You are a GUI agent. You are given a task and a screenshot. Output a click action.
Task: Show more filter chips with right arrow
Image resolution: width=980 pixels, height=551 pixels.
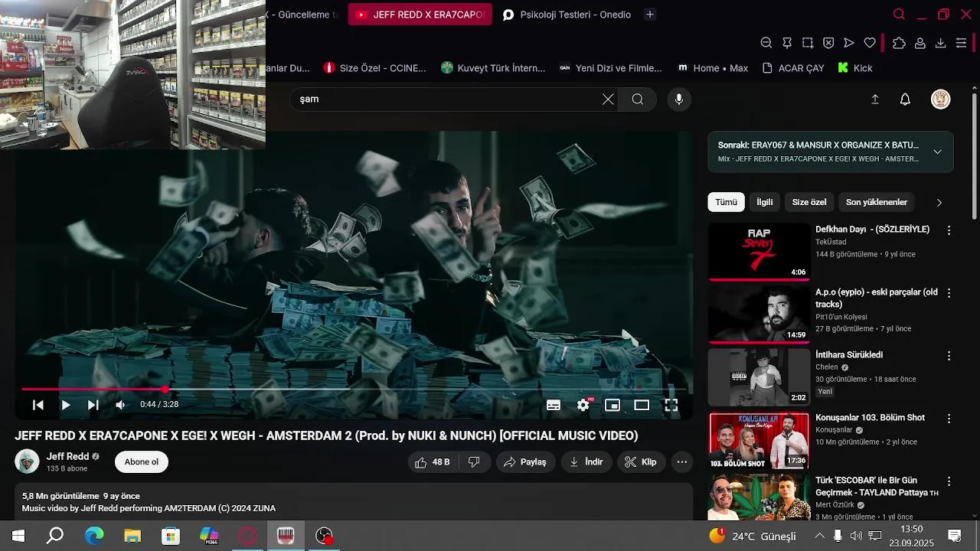pos(939,202)
